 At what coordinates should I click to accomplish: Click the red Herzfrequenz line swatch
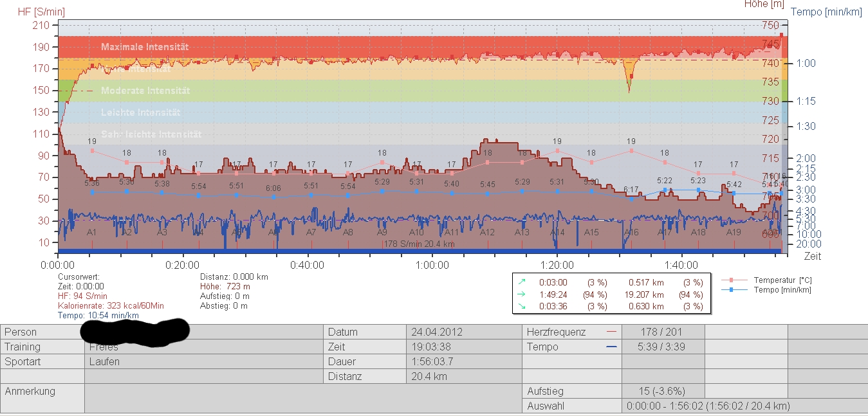click(611, 332)
